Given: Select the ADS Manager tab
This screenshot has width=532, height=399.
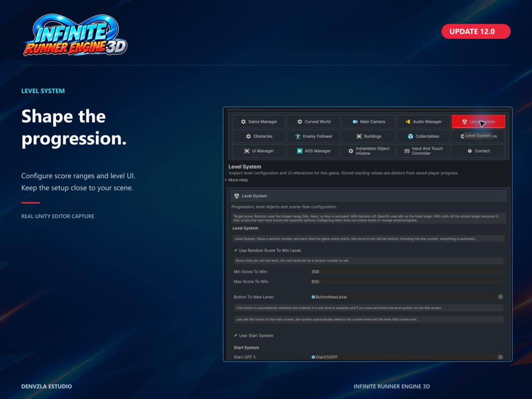Looking at the screenshot, I should [x=314, y=151].
